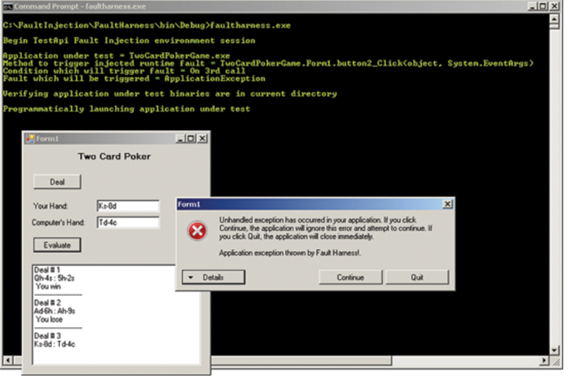Image resolution: width=568 pixels, height=377 pixels.
Task: Close the Two Card Poker Form1 window
Action: point(202,139)
